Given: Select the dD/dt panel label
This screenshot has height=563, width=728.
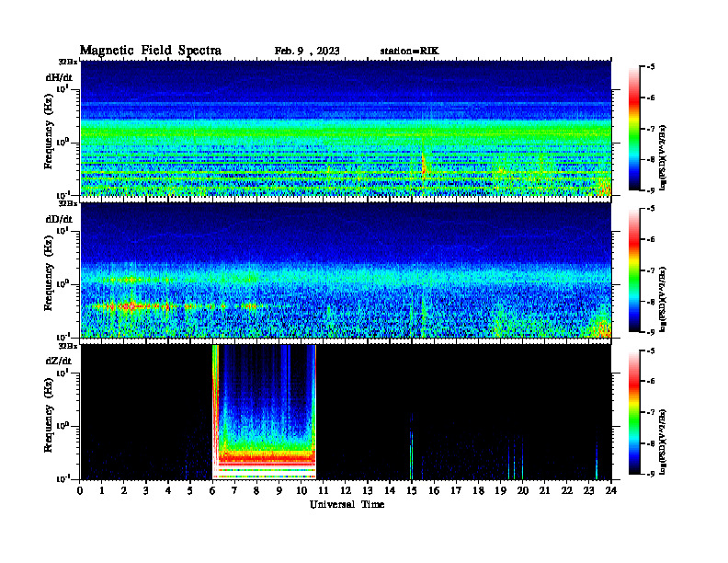Looking at the screenshot, I should tap(59, 219).
